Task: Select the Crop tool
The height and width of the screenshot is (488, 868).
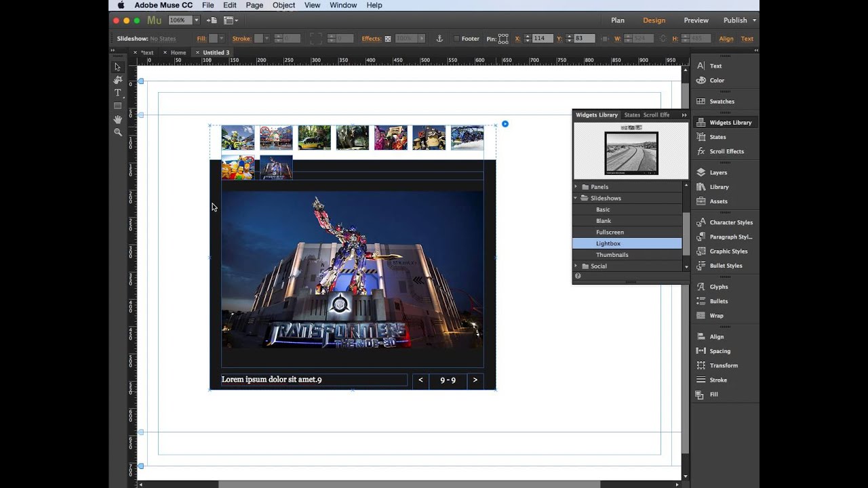Action: coord(117,80)
